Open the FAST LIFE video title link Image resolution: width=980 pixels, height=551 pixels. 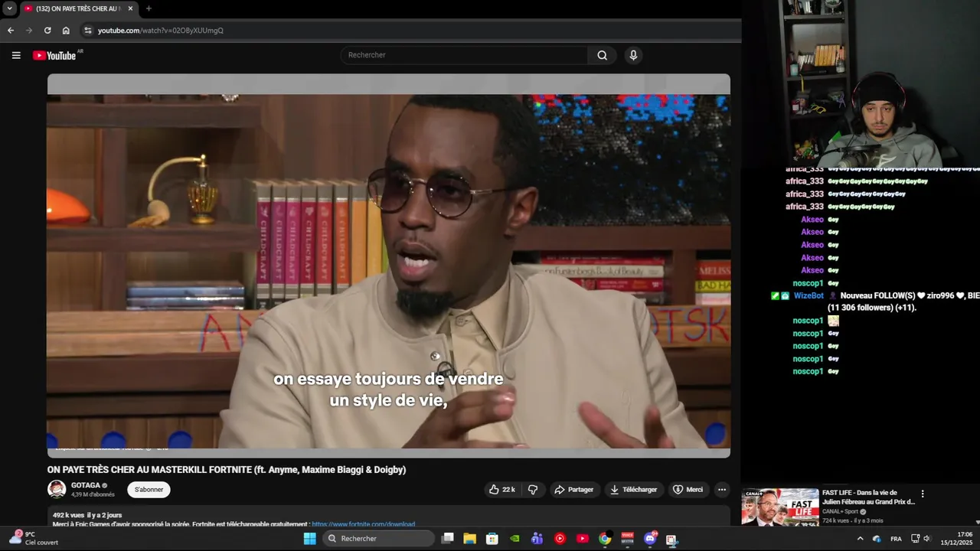869,497
